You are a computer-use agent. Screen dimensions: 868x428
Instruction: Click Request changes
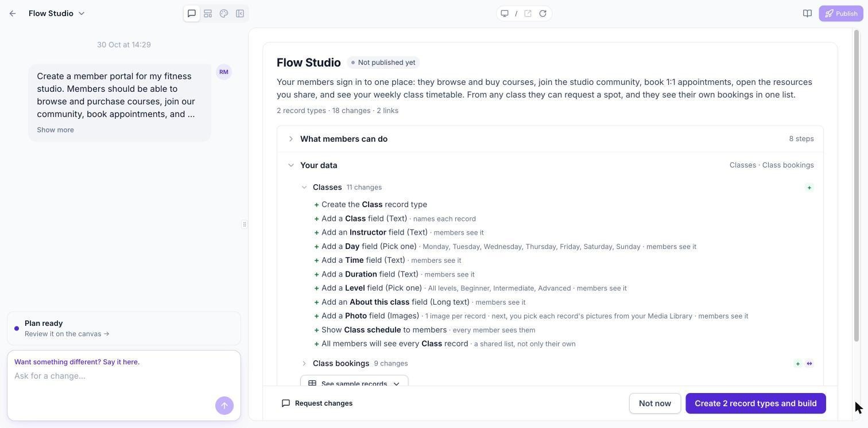click(317, 403)
